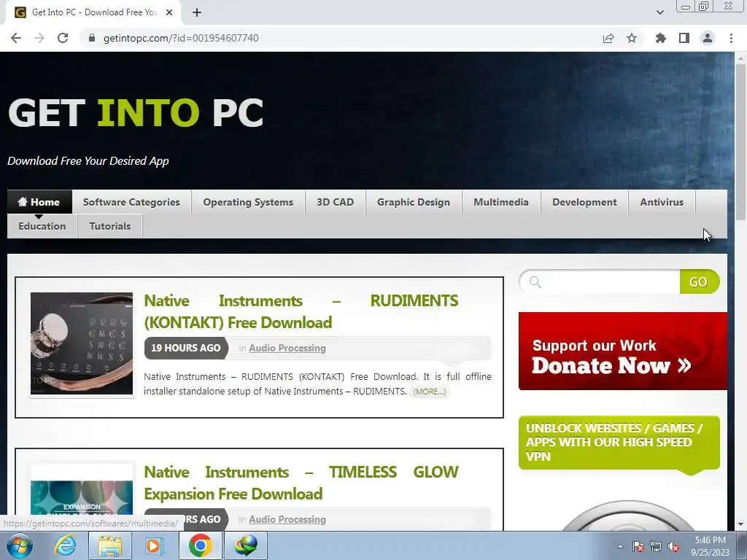This screenshot has width=747, height=560.
Task: Click the padlock site info icon
Action: coord(92,38)
